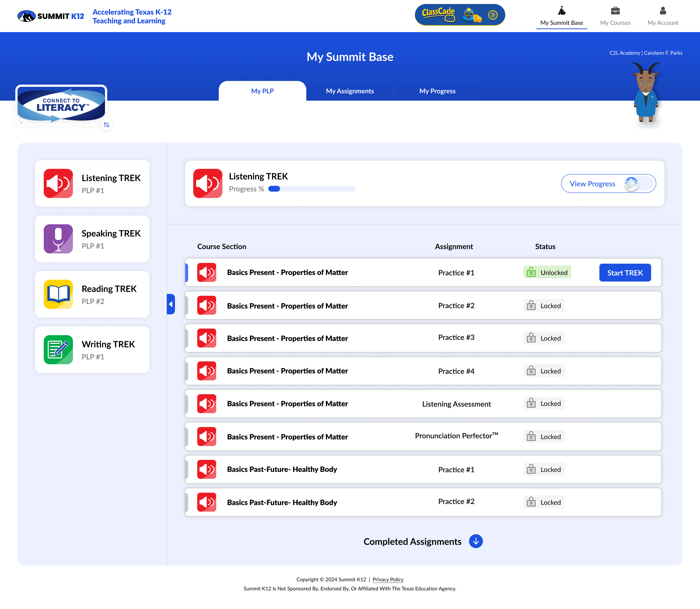Toggle the View Progress switch

640,183
